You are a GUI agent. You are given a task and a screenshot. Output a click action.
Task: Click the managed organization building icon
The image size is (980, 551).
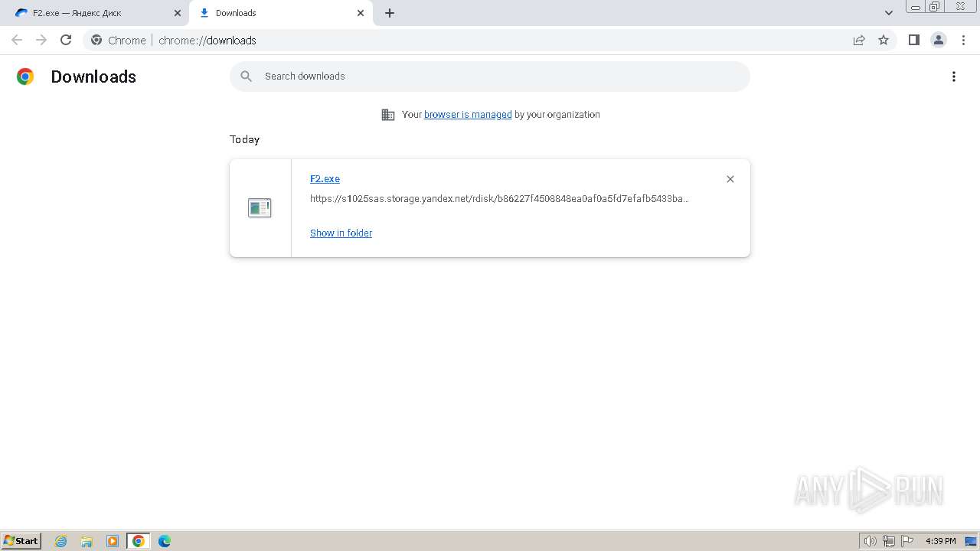pos(388,115)
